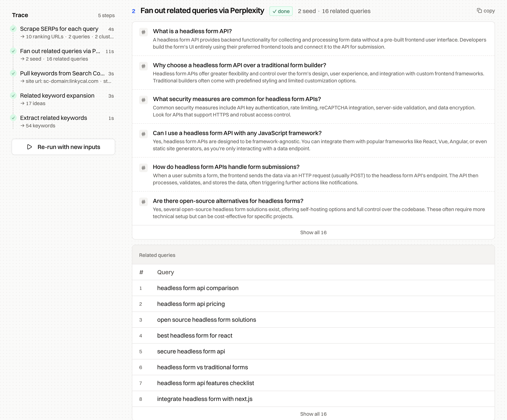507x420 pixels.
Task: Select row 'headless form vs traditional forms'
Action: [x=313, y=367]
